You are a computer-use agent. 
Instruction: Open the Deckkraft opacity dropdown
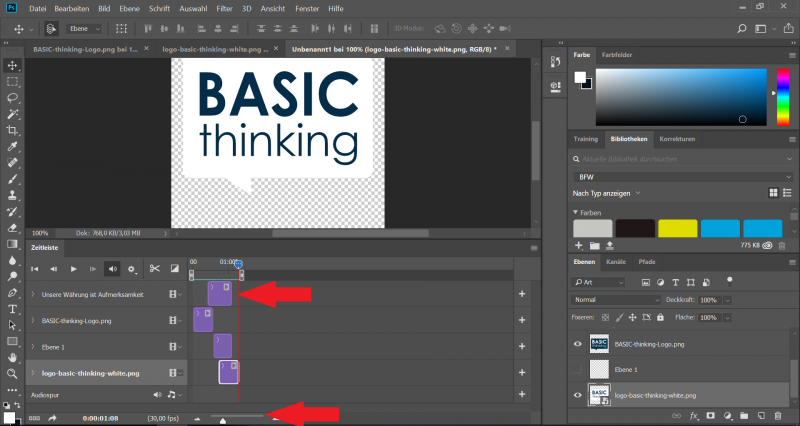click(728, 300)
